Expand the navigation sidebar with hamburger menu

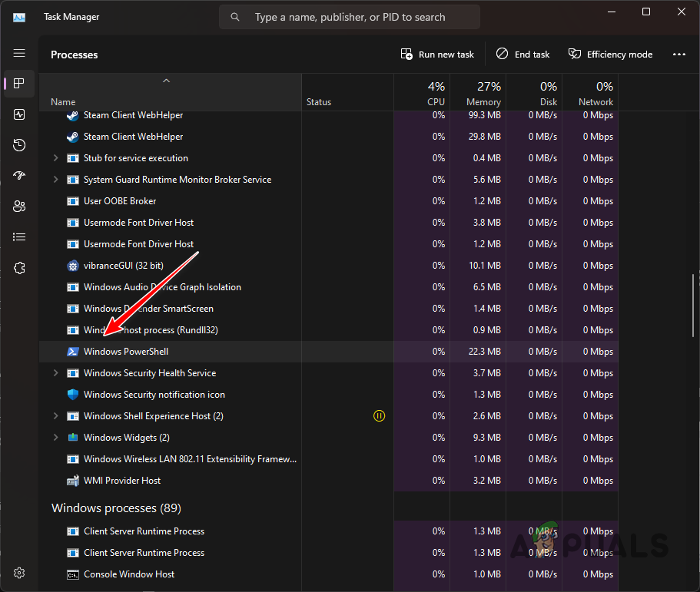pyautogui.click(x=19, y=53)
